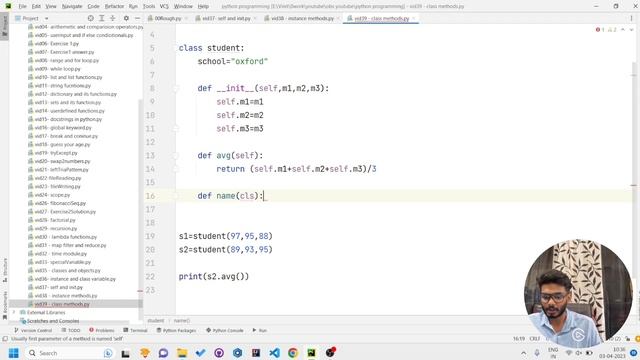The height and width of the screenshot is (360, 640).
Task: Select vid39 class methods file in tree
Action: point(61,304)
